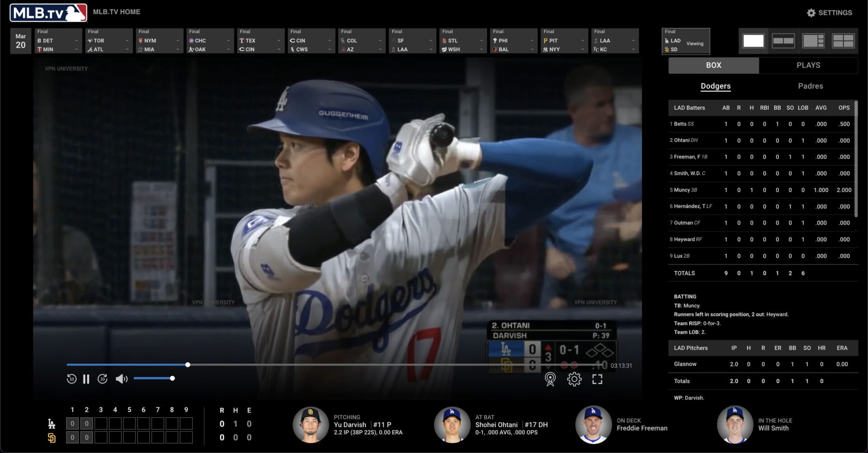868x453 pixels.
Task: Select the picture-in-picture three-panel layout
Action: point(814,41)
